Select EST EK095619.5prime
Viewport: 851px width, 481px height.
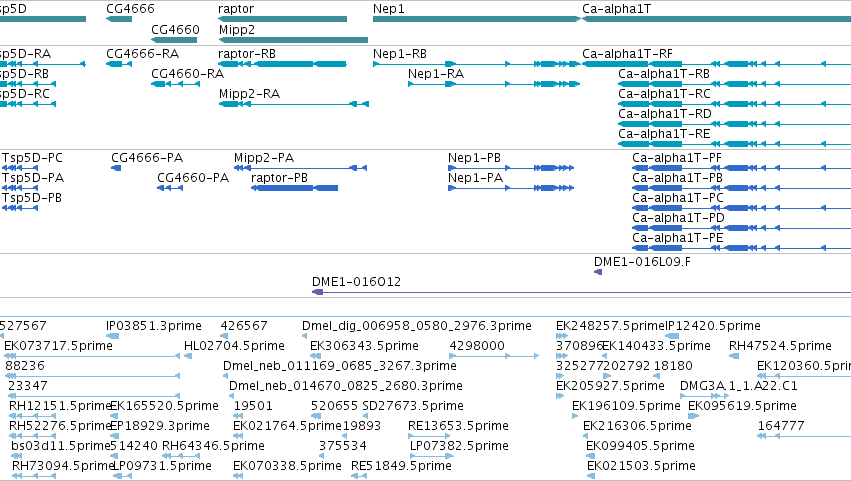[x=742, y=407]
